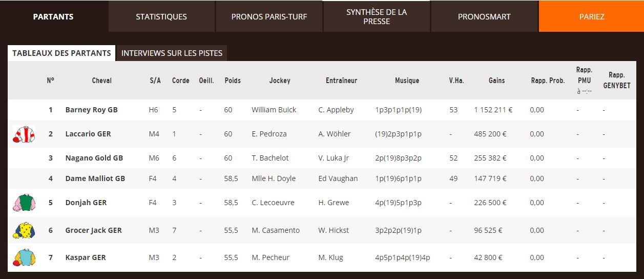
Task: Switch to Pronos Paris-Turf tab
Action: pos(269,16)
